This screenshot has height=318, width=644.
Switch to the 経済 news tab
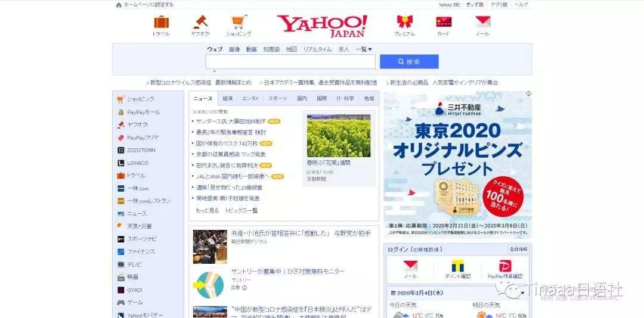coord(228,98)
